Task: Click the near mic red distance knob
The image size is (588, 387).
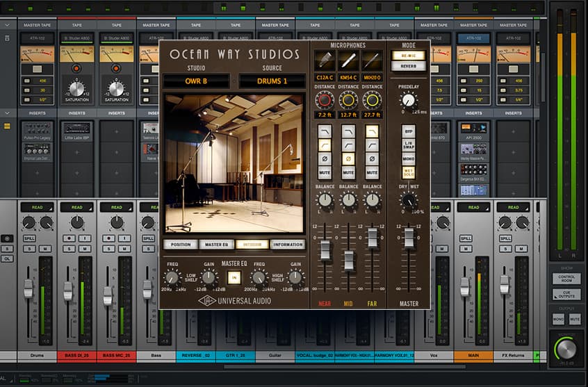Action: pyautogui.click(x=325, y=100)
